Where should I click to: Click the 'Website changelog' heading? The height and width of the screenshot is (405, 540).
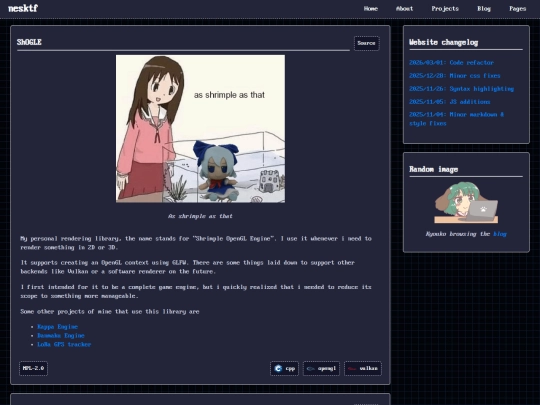click(x=444, y=42)
